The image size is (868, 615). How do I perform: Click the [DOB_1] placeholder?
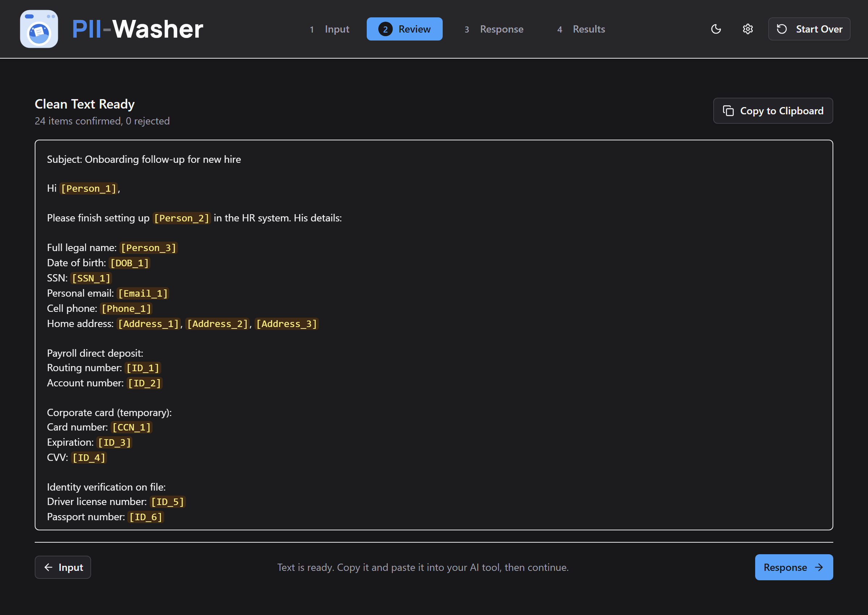(129, 263)
